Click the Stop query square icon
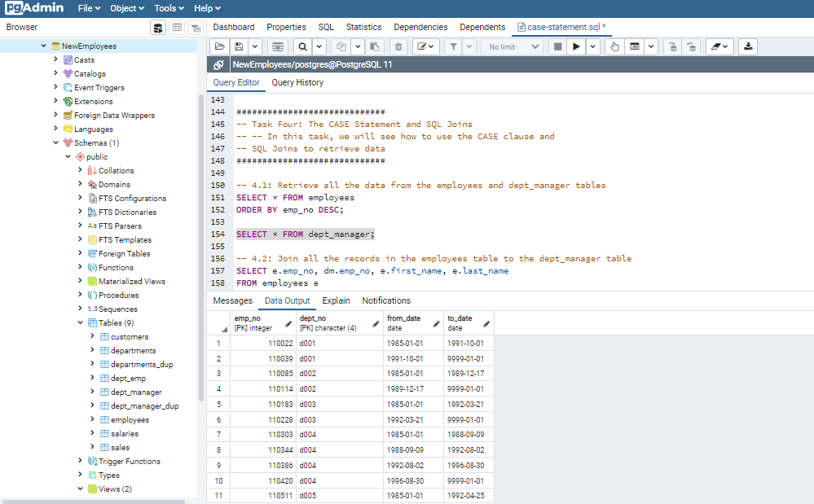 click(557, 46)
